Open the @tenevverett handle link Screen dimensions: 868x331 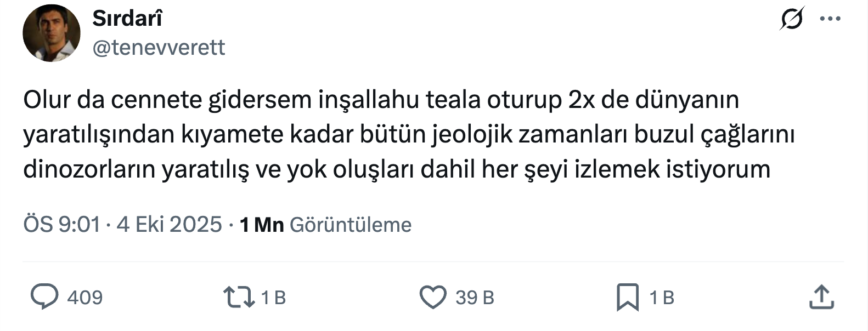pyautogui.click(x=159, y=48)
